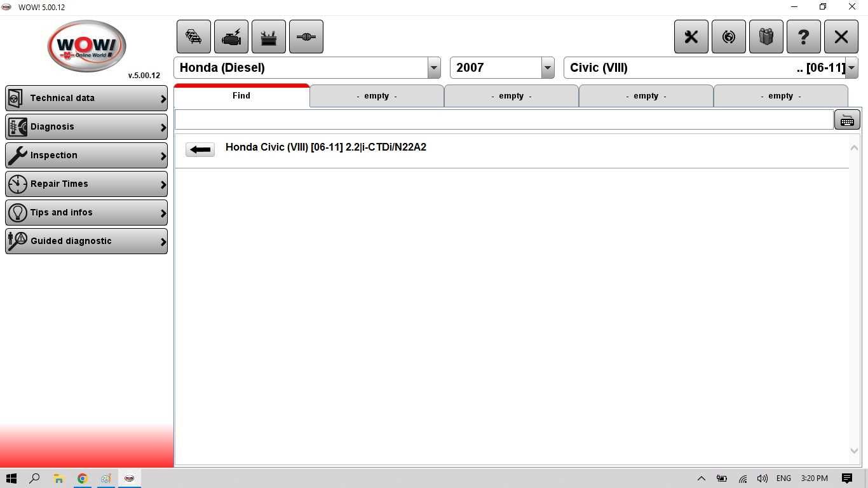Click the 3:20 PM taskbar clock
868x488 pixels.
click(x=814, y=478)
